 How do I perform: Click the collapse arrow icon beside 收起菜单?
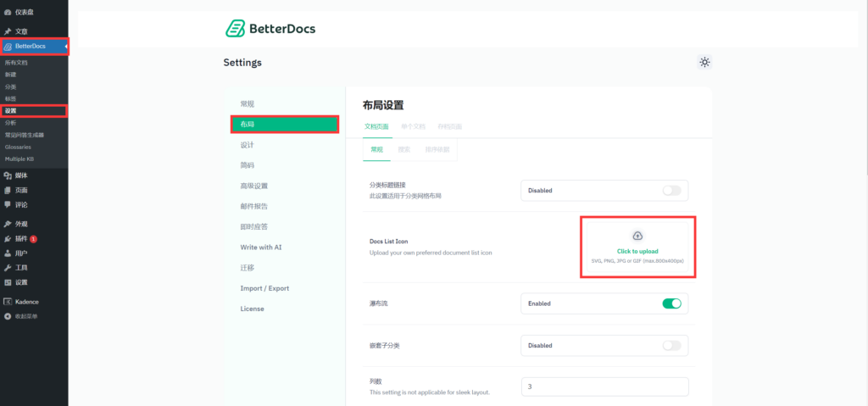pos(8,316)
